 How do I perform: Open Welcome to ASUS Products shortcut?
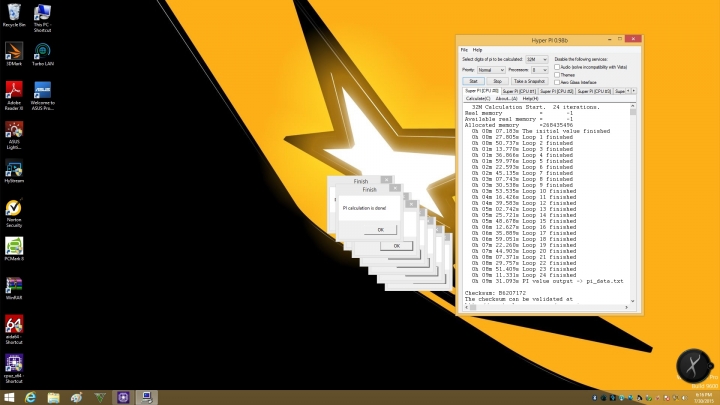coord(42,96)
